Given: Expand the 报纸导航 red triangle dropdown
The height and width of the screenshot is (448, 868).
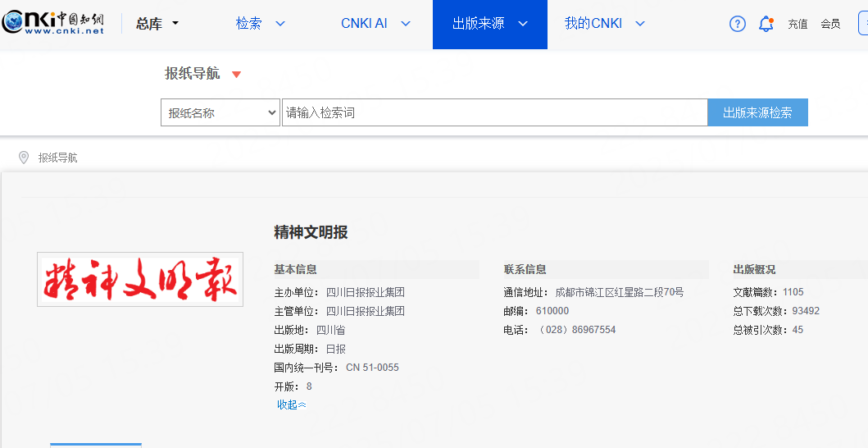Looking at the screenshot, I should (x=236, y=75).
